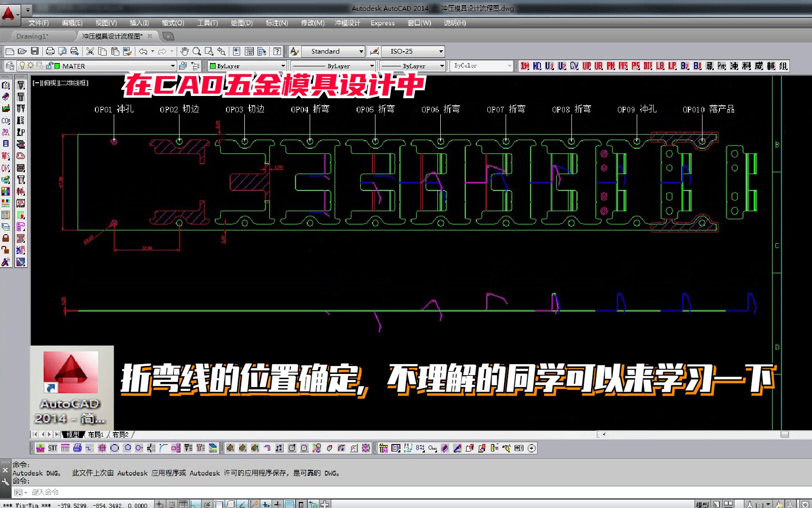812x508 pixels.
Task: Lock the MATER layer padlock
Action: pyautogui.click(x=50, y=66)
